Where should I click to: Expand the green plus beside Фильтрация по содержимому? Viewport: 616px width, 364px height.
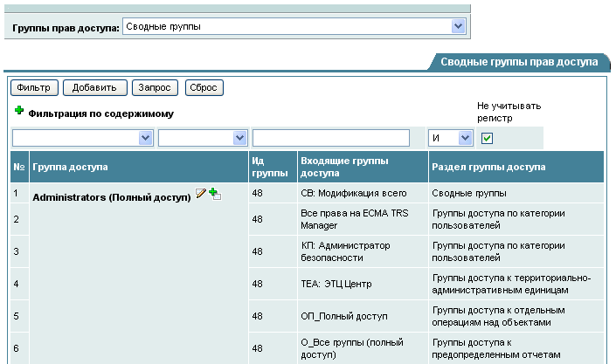[x=19, y=111]
